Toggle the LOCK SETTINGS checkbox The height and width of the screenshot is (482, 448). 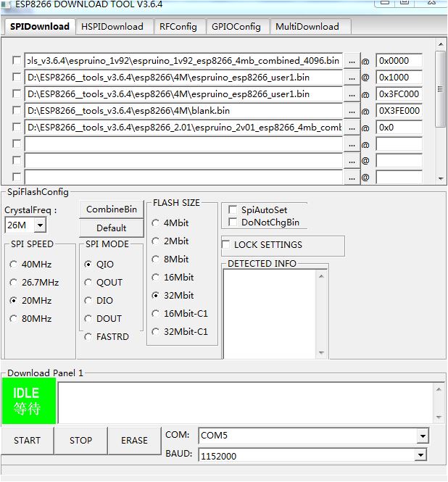(x=226, y=245)
